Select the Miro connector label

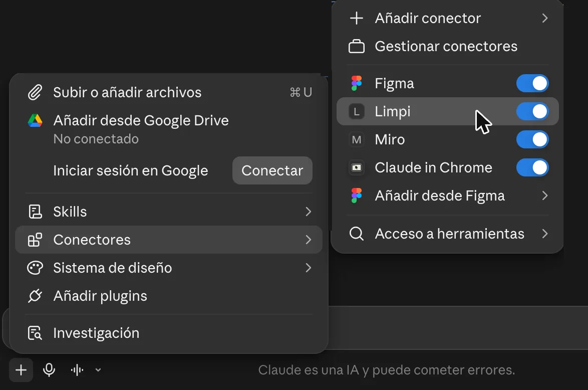(390, 140)
